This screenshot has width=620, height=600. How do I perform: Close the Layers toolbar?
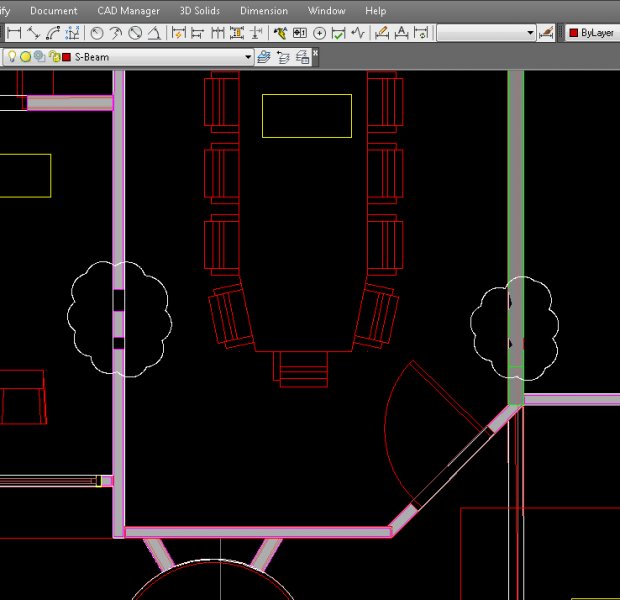[x=315, y=53]
